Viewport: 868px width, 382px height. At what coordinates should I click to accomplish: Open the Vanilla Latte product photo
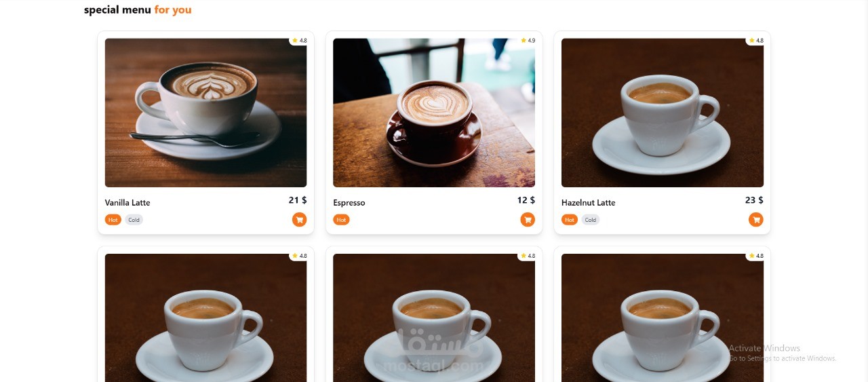[x=205, y=113]
